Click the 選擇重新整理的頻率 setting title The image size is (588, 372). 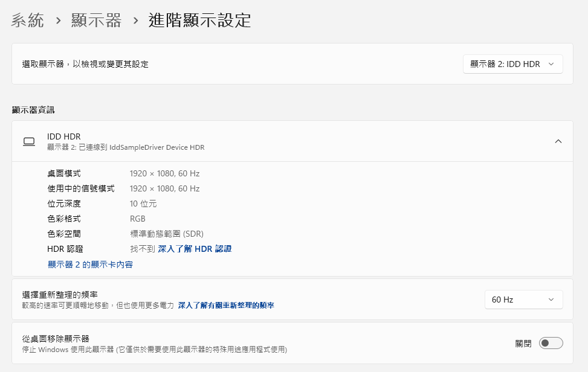pos(60,295)
